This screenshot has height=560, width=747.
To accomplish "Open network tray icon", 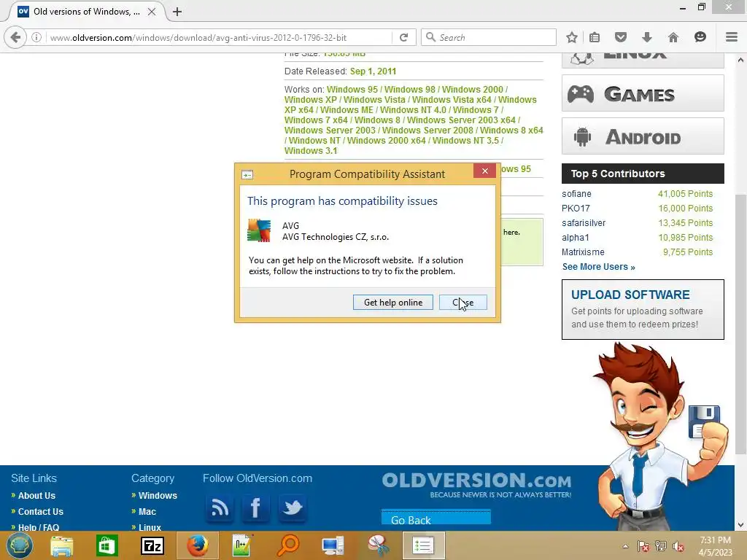I will tap(661, 546).
